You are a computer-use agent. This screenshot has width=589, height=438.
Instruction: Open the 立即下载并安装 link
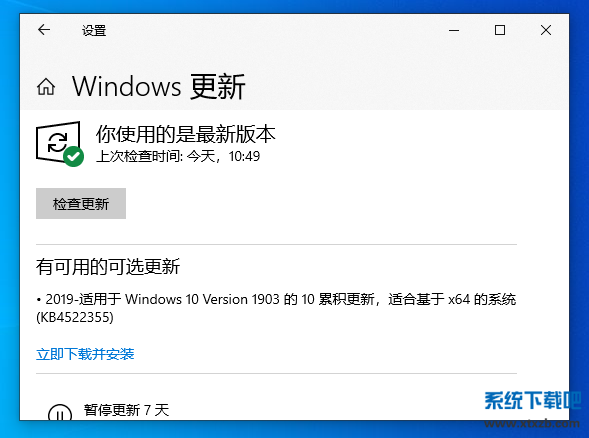click(x=85, y=354)
